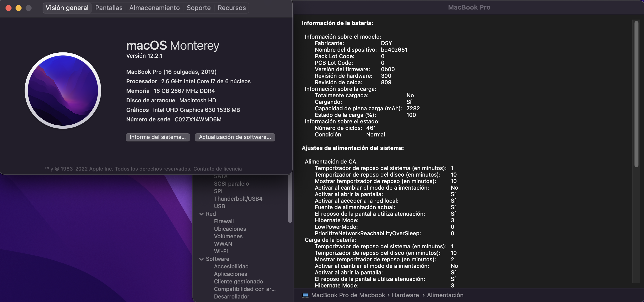
Task: Select SPI in the hardware list
Action: (x=218, y=191)
